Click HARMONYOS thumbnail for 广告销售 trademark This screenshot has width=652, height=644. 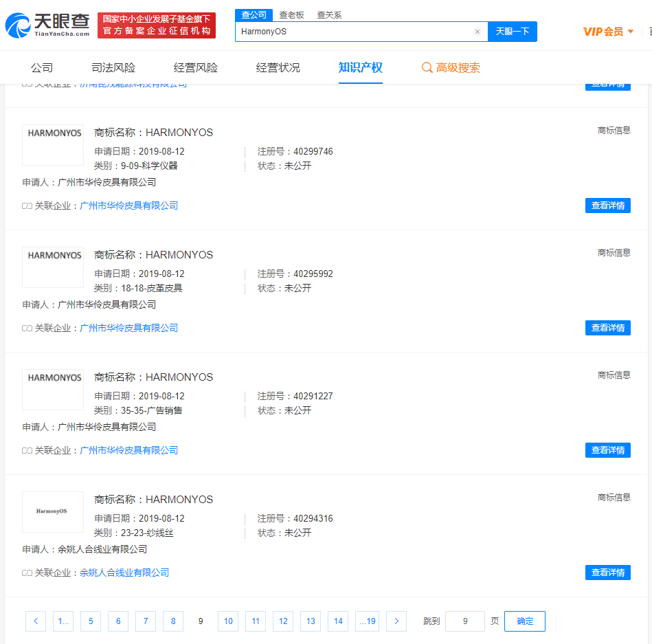pyautogui.click(x=53, y=390)
